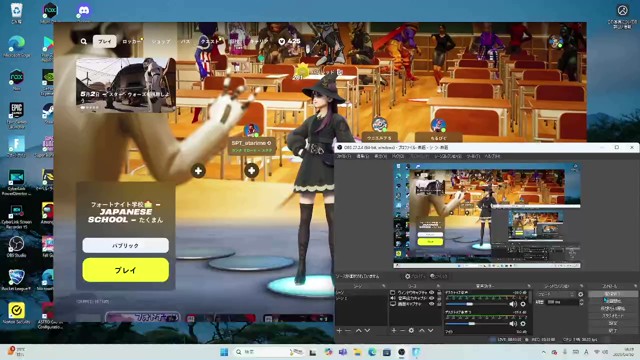Open the Rocket League desktop icon
640x360 pixels.
click(17, 279)
